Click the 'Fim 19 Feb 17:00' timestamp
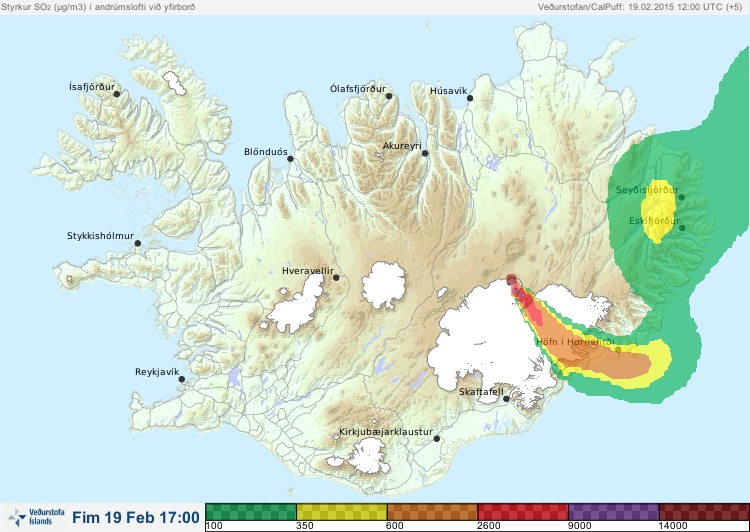Screen dimensions: 750x532 (x=136, y=517)
